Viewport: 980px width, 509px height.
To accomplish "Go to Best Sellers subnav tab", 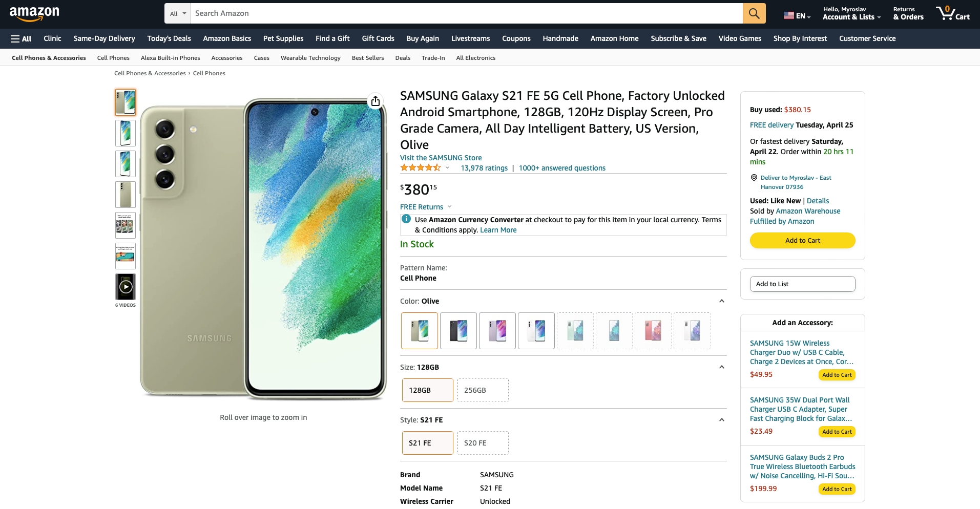I will click(x=368, y=58).
